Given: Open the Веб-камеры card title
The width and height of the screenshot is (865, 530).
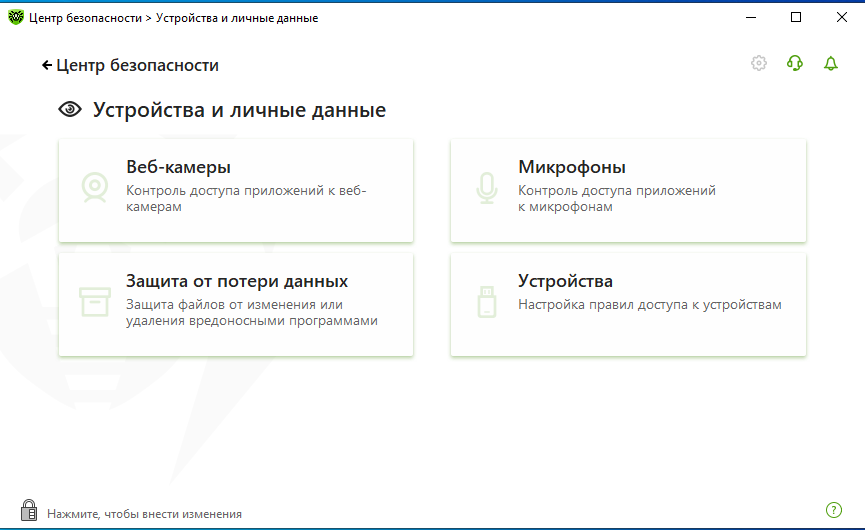Looking at the screenshot, I should pyautogui.click(x=178, y=167).
